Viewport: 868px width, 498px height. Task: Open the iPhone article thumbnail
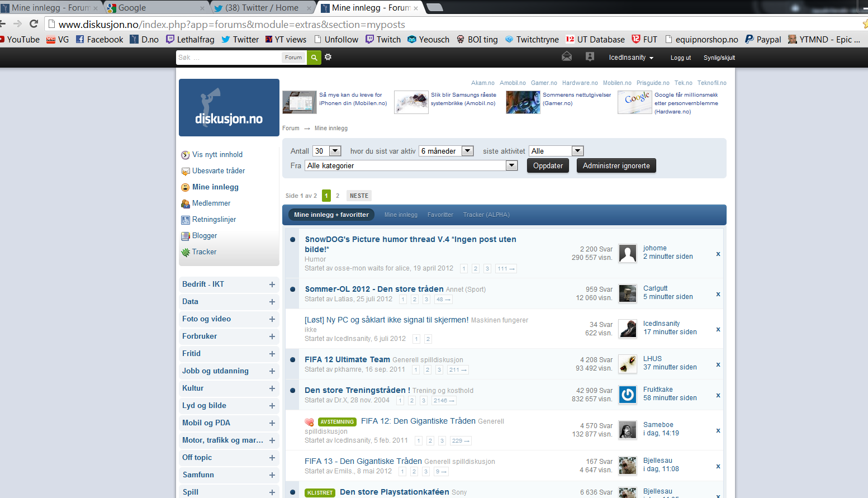(300, 102)
